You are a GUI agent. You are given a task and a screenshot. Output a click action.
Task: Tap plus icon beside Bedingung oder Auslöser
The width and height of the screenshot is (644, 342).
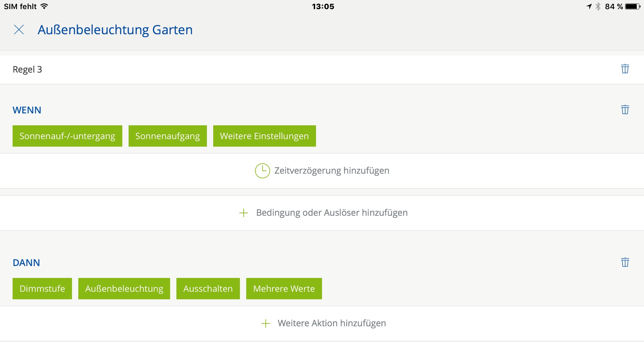244,213
